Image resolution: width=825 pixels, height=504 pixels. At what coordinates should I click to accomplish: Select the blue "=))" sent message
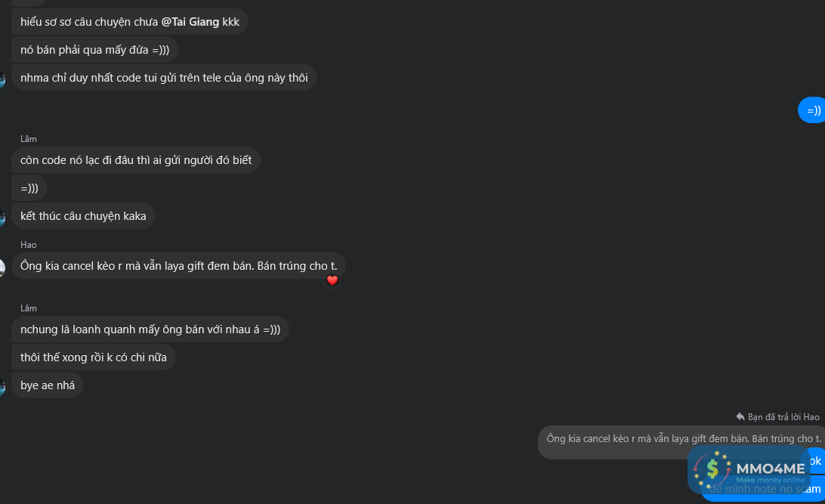pyautogui.click(x=813, y=111)
